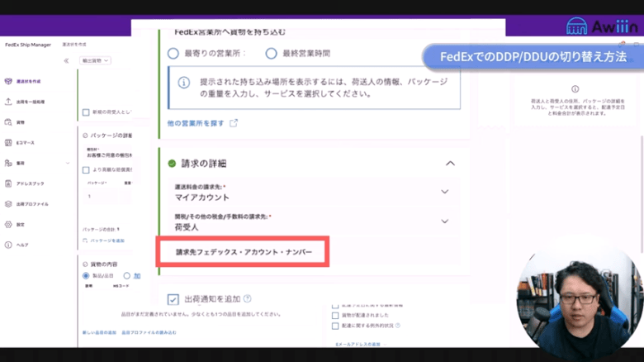The height and width of the screenshot is (362, 644).
Task: Collapse sidebar with double chevron icon
Action: 66,61
